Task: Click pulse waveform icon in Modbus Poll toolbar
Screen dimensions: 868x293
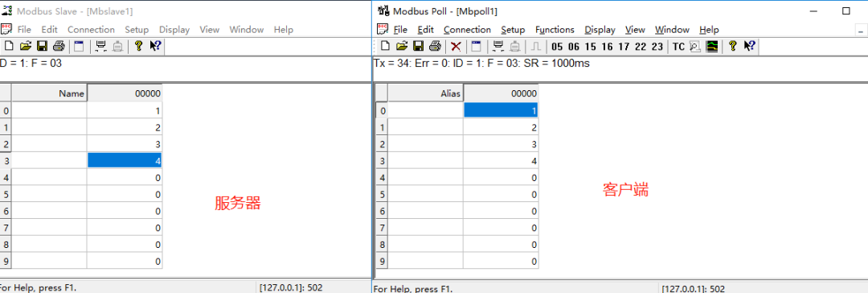Action: pyautogui.click(x=536, y=46)
